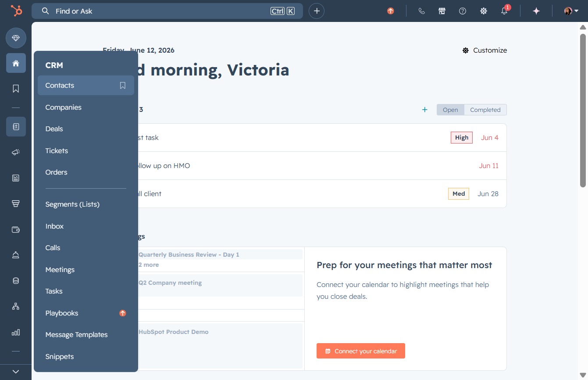Click the diamond icon at the top of the sidebar
The image size is (588, 380).
click(16, 39)
